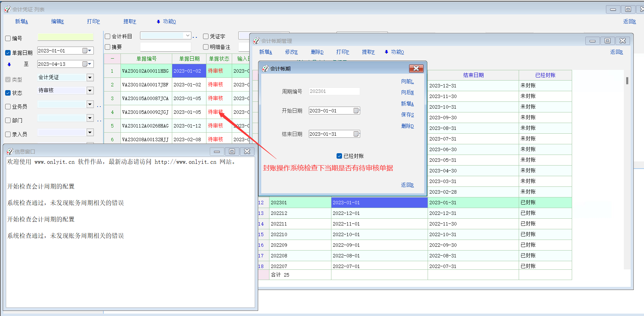The width and height of the screenshot is (644, 316).
Task: Open the 类型 会计凭证 dropdown
Action: point(90,77)
